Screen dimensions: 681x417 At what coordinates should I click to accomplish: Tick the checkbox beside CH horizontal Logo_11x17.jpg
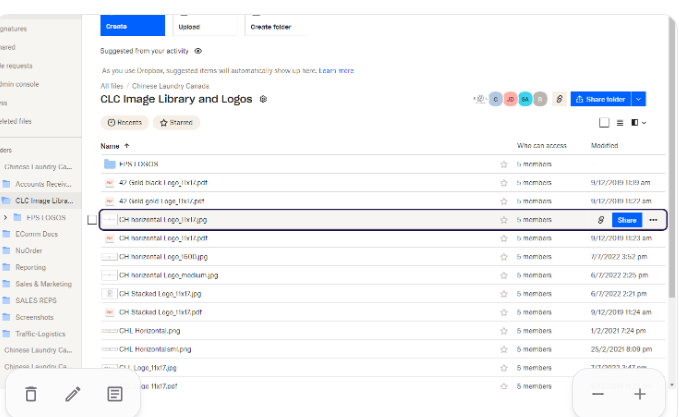92,219
